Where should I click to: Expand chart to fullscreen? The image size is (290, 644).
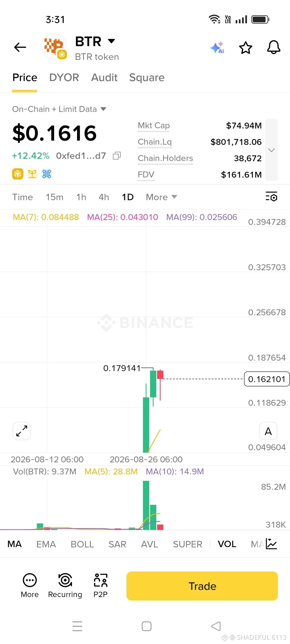22,431
